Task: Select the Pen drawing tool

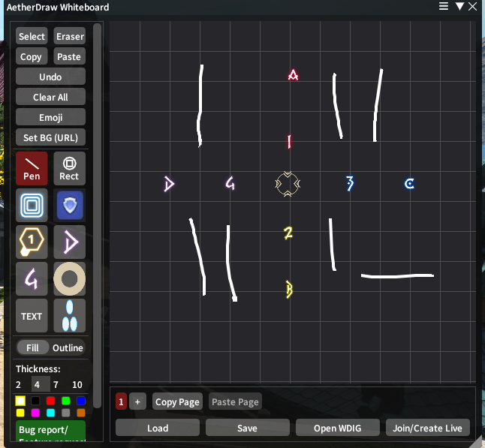Action: point(32,169)
